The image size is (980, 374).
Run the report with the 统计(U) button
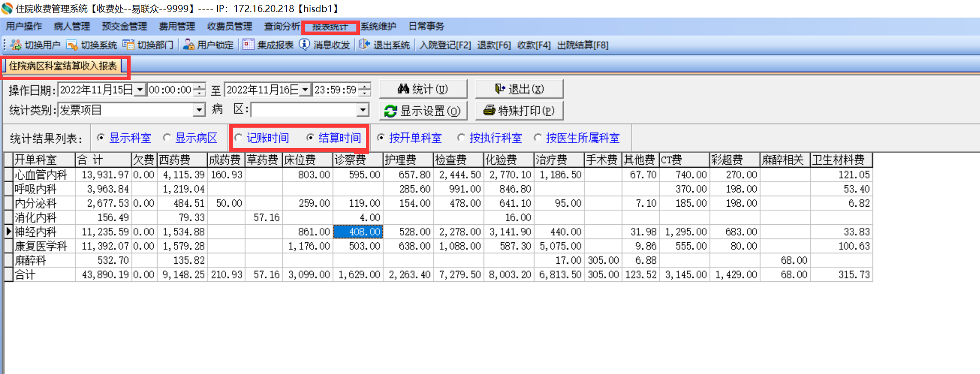tap(423, 89)
